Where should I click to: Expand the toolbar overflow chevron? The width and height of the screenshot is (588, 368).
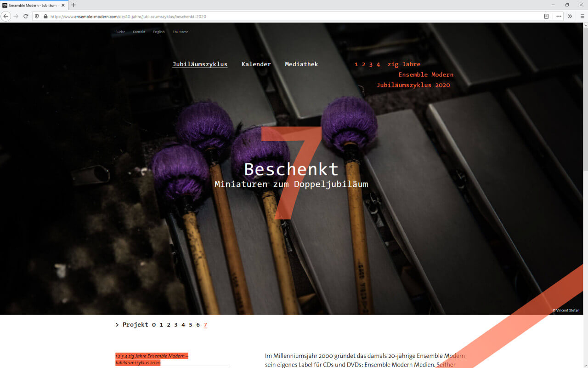click(570, 16)
